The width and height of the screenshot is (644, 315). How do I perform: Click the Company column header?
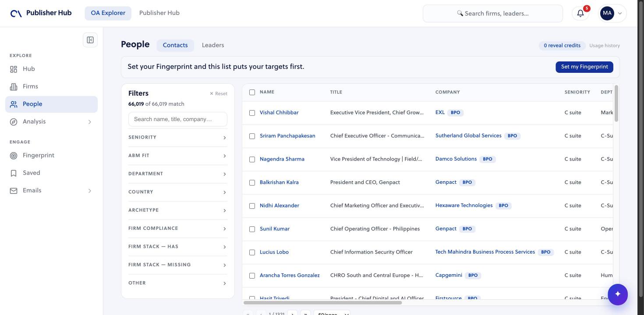[448, 92]
